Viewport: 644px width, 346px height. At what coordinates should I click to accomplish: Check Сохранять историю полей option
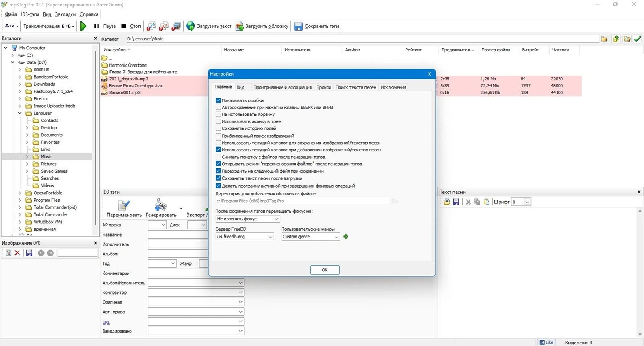coord(218,129)
